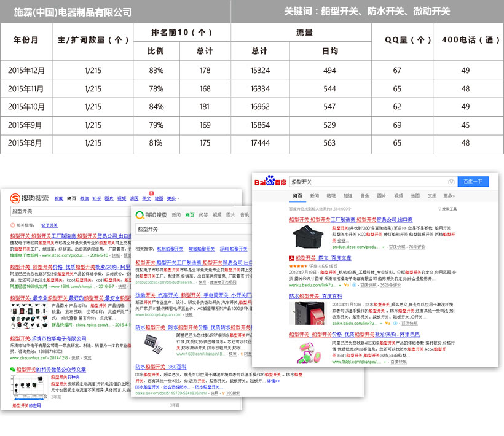Select 微信 tab in Sogou window
The image size is (504, 436).
pos(84,199)
